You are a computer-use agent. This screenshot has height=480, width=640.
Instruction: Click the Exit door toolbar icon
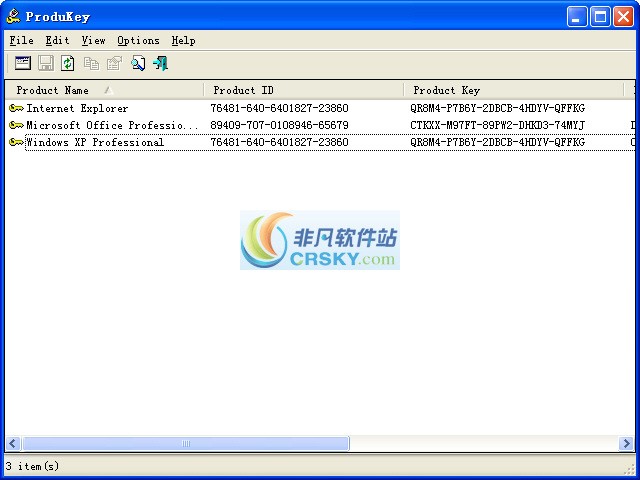[160, 63]
